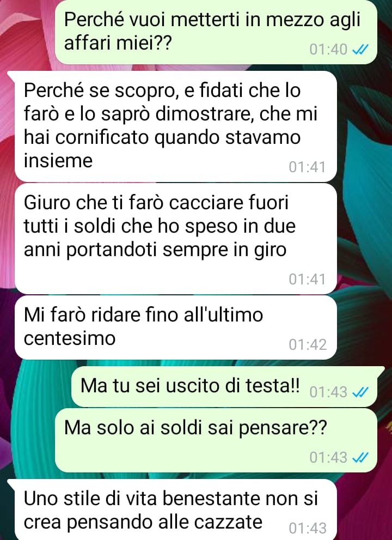Select the message starting 'Perché se scopro'
392x540 pixels.
click(x=175, y=126)
